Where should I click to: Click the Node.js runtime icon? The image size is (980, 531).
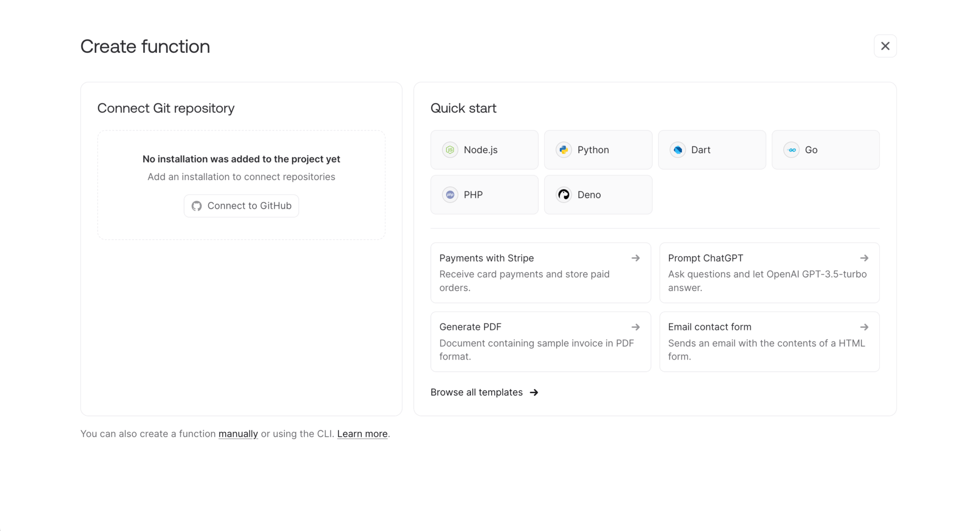click(x=450, y=150)
